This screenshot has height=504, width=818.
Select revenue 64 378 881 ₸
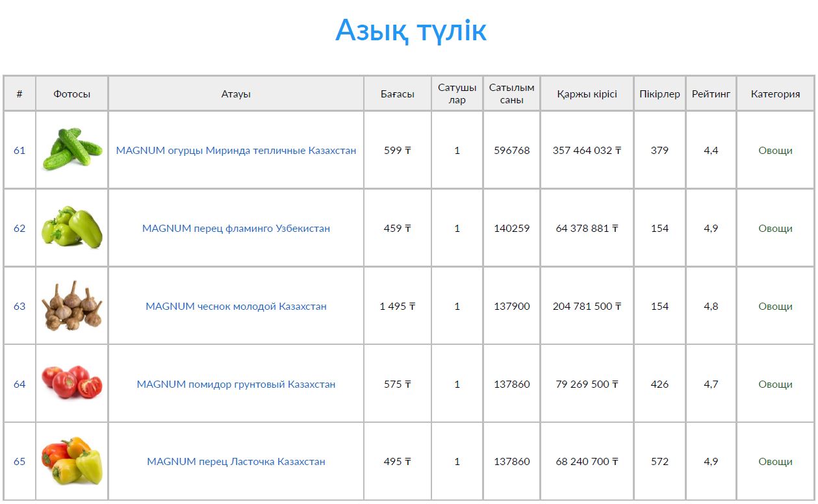pos(587,228)
